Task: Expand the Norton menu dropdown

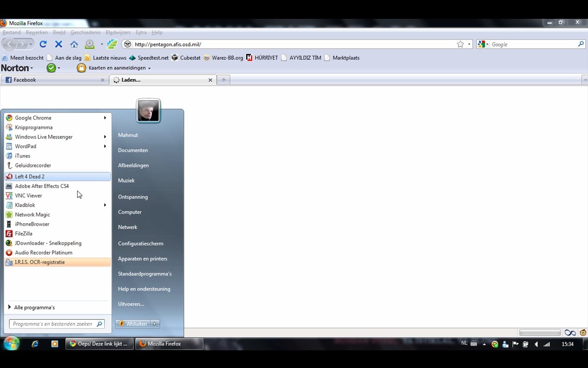Action: pos(31,68)
